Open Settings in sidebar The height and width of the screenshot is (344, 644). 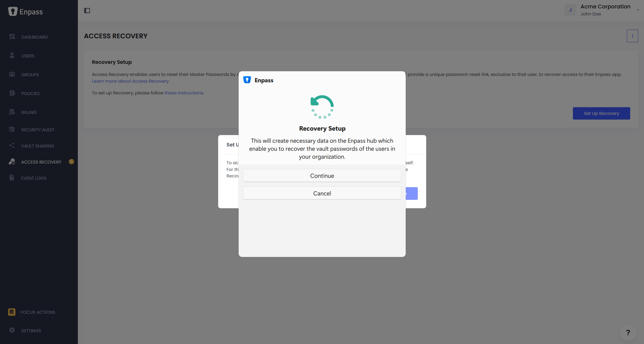pos(31,331)
